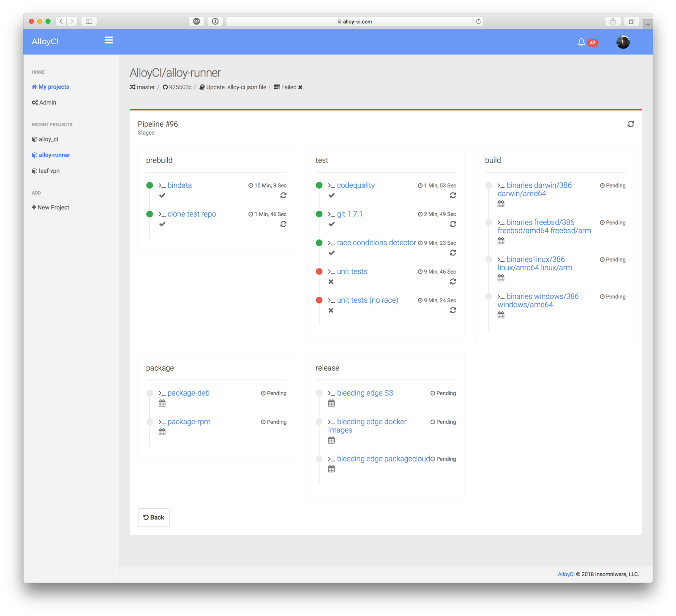Image resolution: width=676 pixels, height=616 pixels.
Task: Toggle Safari sidebar button
Action: click(89, 21)
